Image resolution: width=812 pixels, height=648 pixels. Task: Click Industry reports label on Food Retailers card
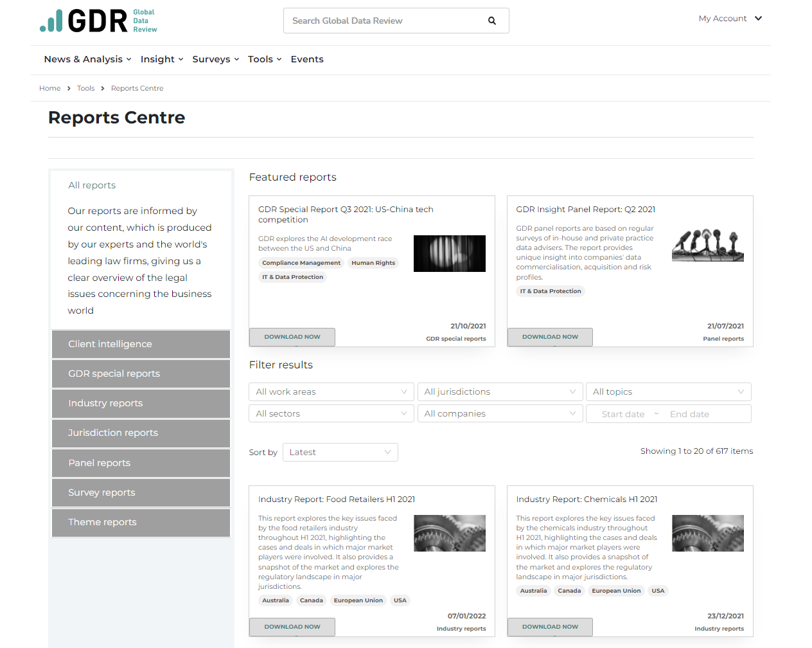click(461, 629)
